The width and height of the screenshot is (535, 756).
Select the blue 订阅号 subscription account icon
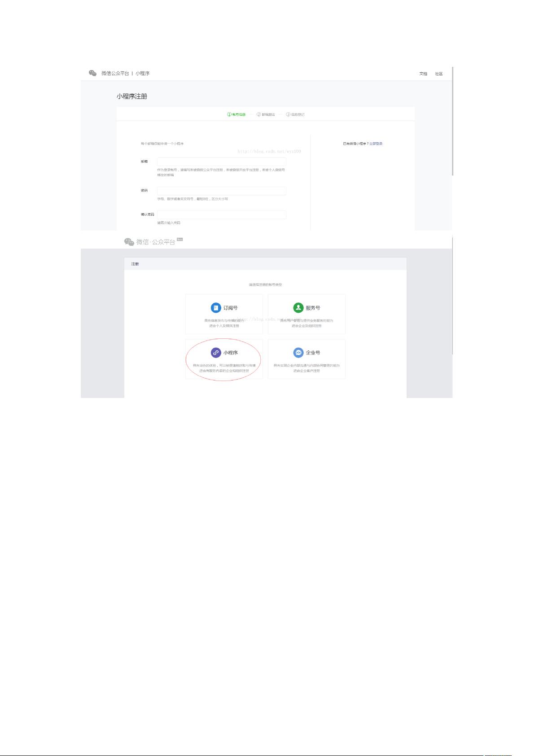pos(216,308)
